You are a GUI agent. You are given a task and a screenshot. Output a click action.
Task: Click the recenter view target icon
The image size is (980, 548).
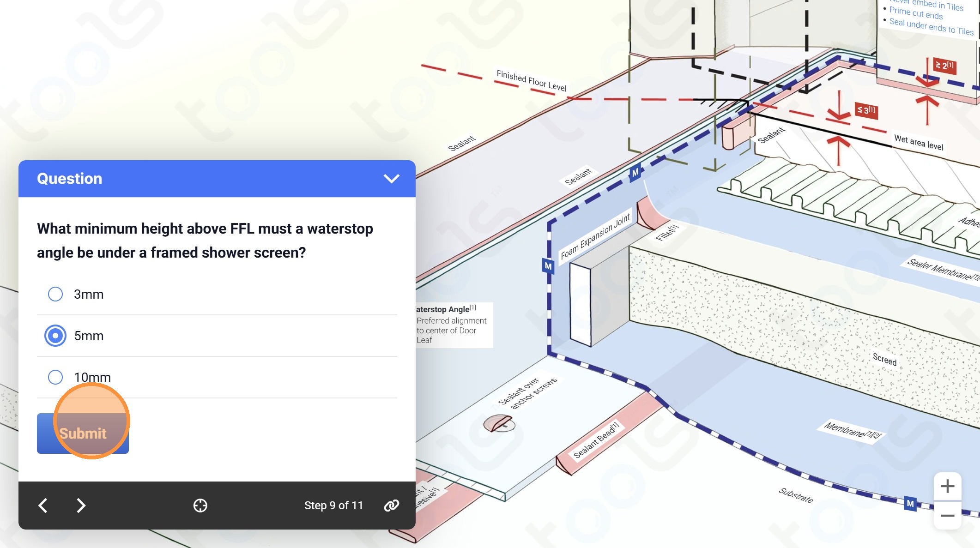coord(200,506)
